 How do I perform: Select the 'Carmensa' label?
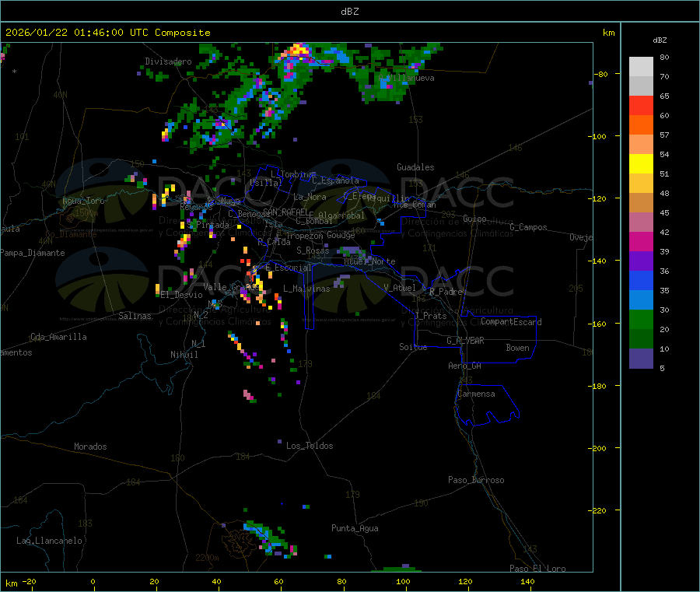(x=476, y=394)
